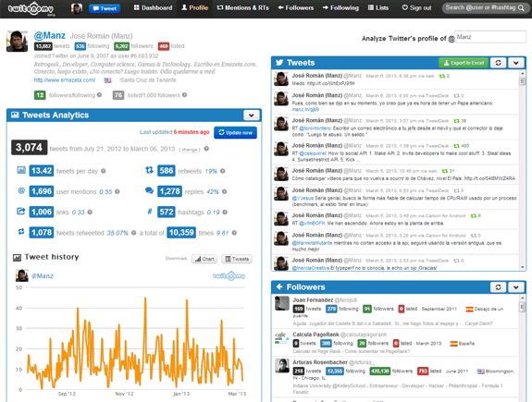Click the tweets retweeted icon
This screenshot has height=402, width=532.
point(21,232)
